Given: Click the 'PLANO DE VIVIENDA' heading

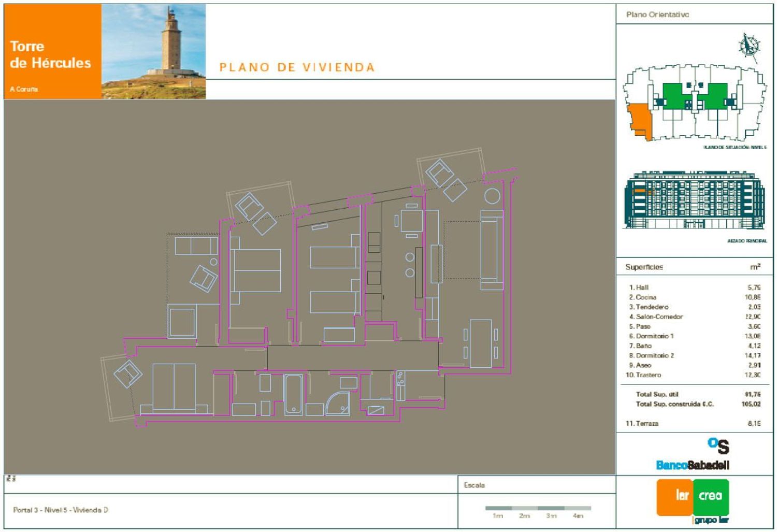Looking at the screenshot, I should pyautogui.click(x=297, y=67).
